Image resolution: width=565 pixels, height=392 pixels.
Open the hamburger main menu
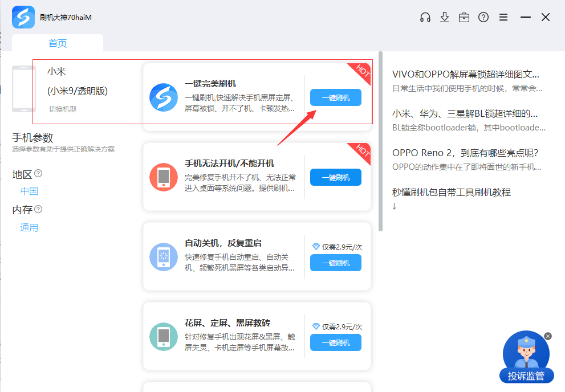pos(503,17)
